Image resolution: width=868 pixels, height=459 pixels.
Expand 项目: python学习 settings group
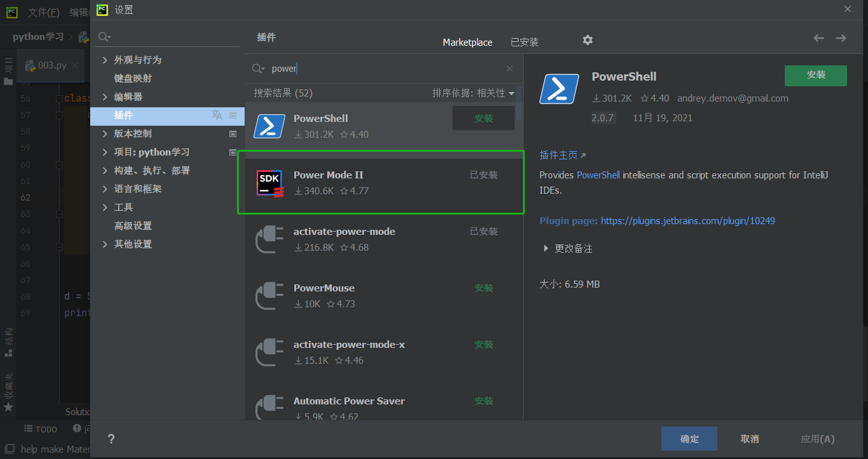[x=105, y=152]
